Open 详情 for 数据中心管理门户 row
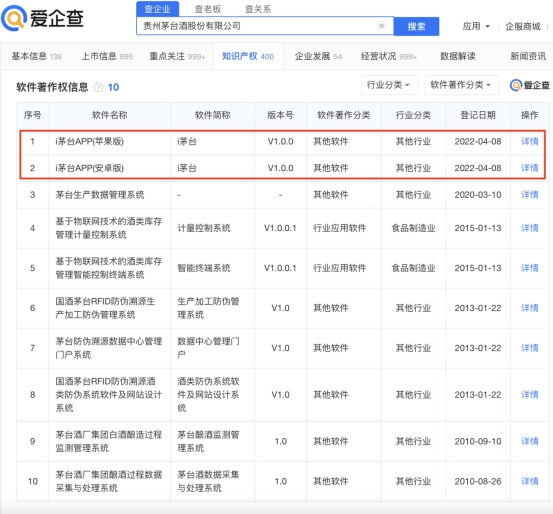The height and width of the screenshot is (514, 553). click(530, 348)
